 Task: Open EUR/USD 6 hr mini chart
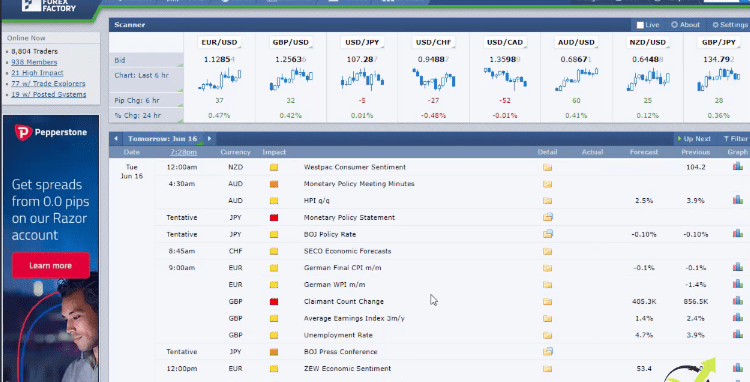pyautogui.click(x=220, y=79)
